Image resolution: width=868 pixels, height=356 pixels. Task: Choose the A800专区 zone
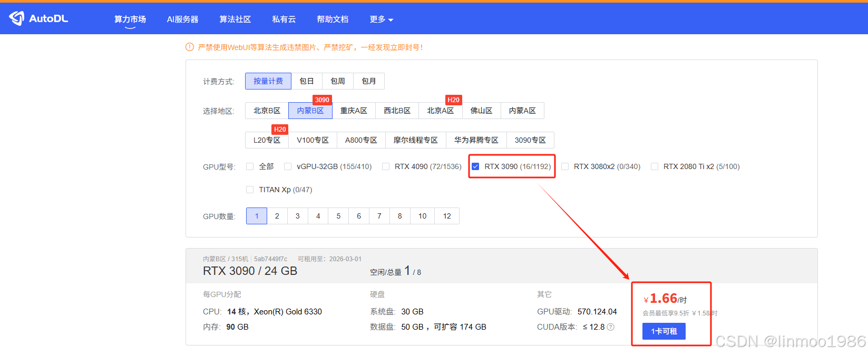(x=361, y=140)
